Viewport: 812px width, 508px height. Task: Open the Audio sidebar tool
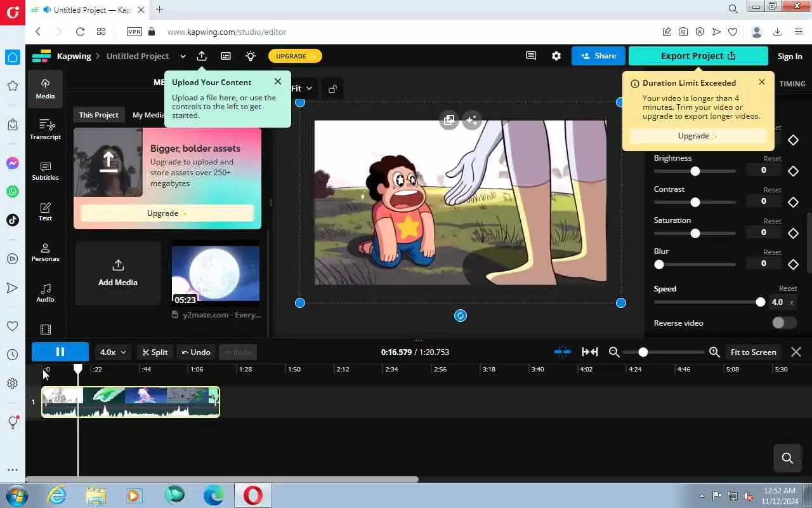tap(45, 293)
